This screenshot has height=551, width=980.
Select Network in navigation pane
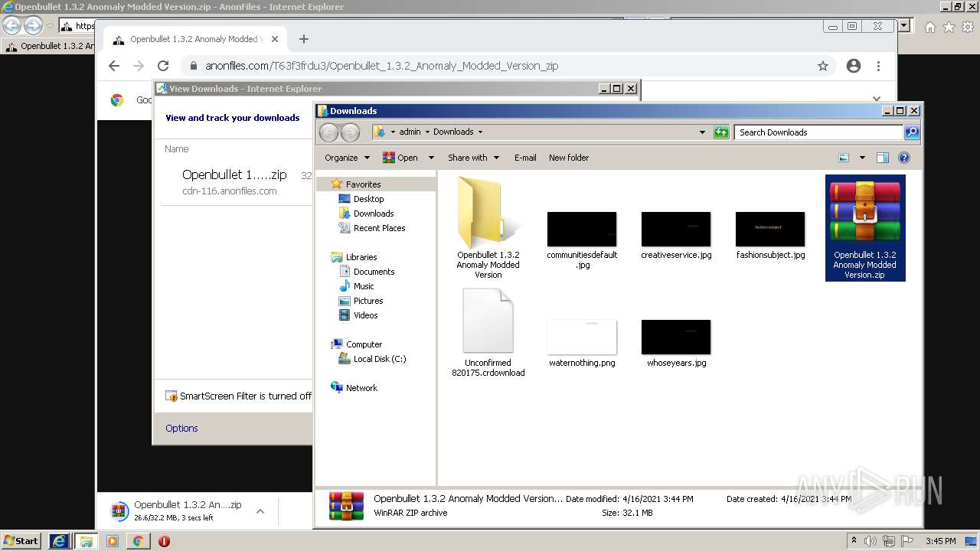point(361,388)
